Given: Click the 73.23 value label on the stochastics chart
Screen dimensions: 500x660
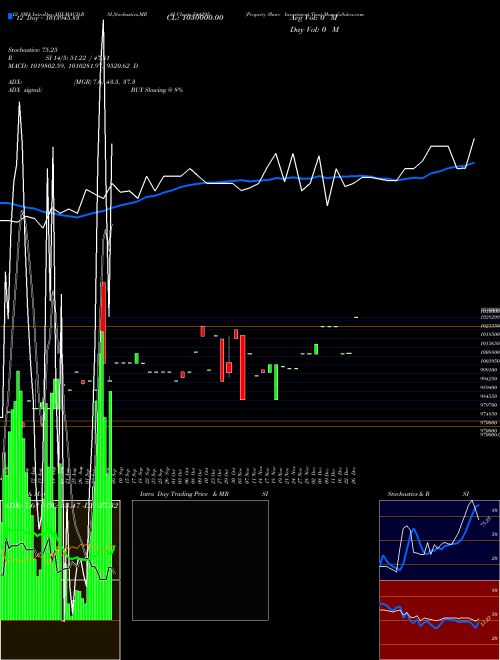Looking at the screenshot, I should (485, 522).
